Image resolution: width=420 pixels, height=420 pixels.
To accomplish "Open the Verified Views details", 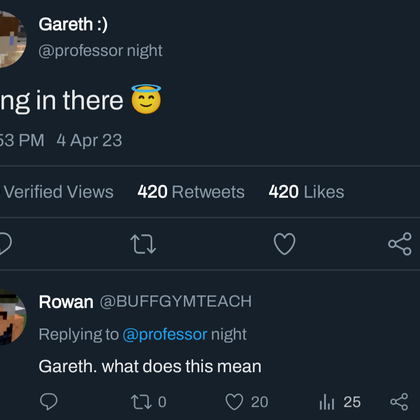I will coord(57,192).
